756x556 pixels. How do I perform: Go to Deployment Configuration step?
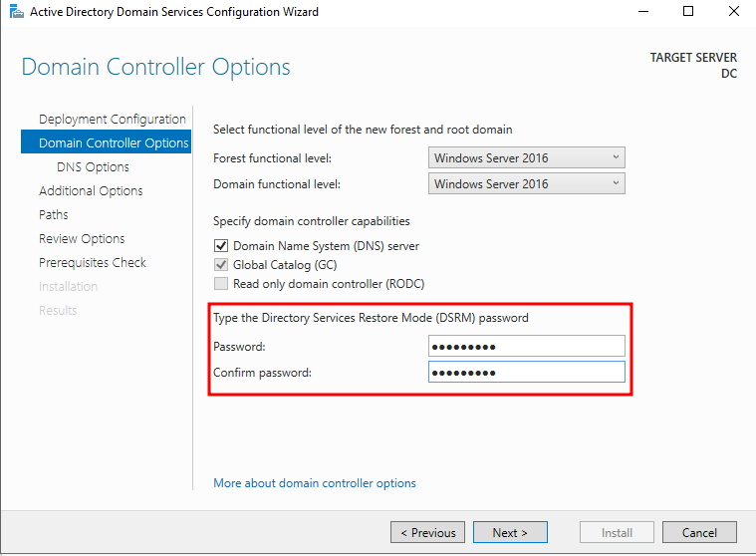pyautogui.click(x=113, y=120)
